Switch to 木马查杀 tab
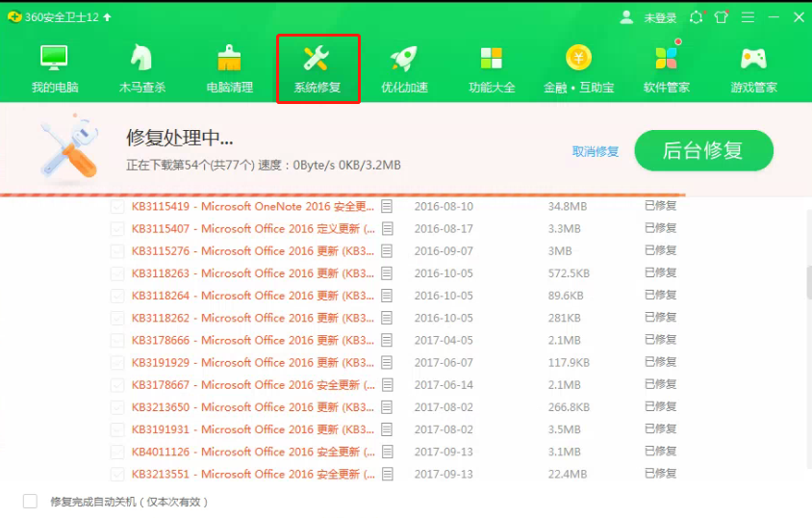812x518 pixels. pyautogui.click(x=141, y=68)
